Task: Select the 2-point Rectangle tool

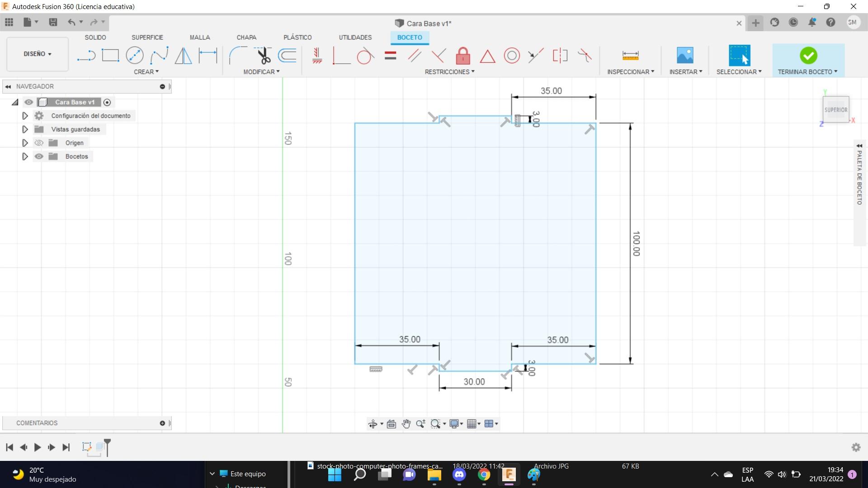Action: (110, 56)
